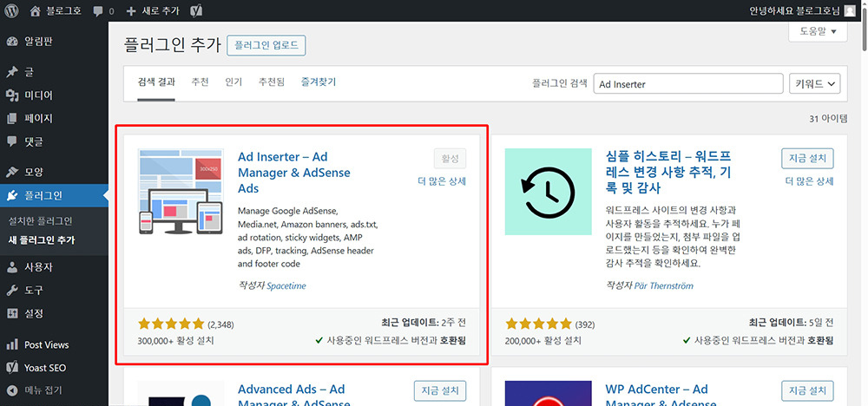Click 지금 설치 for Advanced Ads
Viewport: 868px width, 406px height.
click(x=440, y=390)
